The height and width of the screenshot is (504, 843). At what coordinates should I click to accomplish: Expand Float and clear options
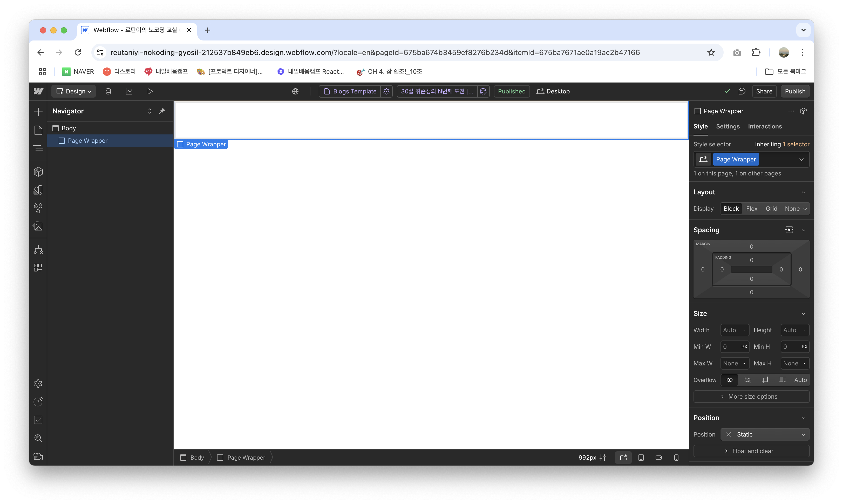click(x=751, y=451)
